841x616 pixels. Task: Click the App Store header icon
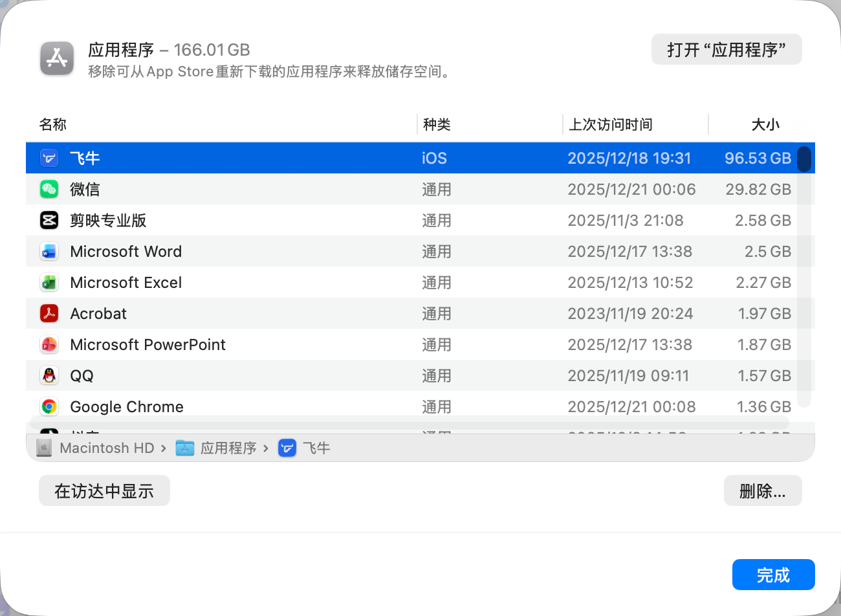point(57,59)
